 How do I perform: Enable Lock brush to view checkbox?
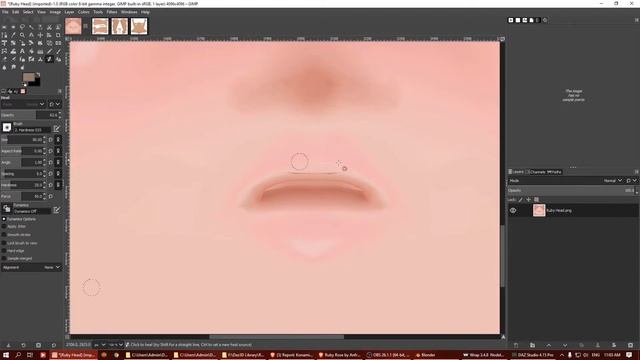4,243
